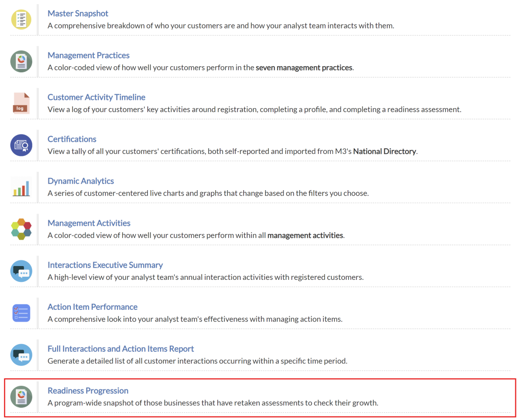This screenshot has width=522, height=420.
Task: Open the Management Practices report link
Action: pyautogui.click(x=89, y=55)
